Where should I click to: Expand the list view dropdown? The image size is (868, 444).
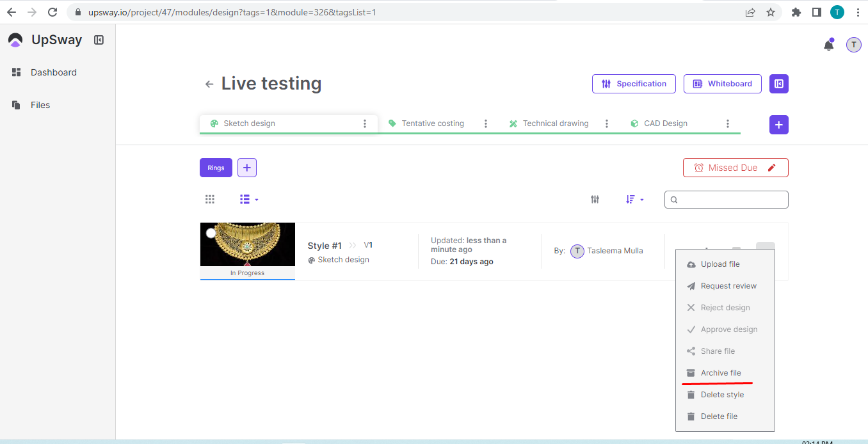pos(249,200)
